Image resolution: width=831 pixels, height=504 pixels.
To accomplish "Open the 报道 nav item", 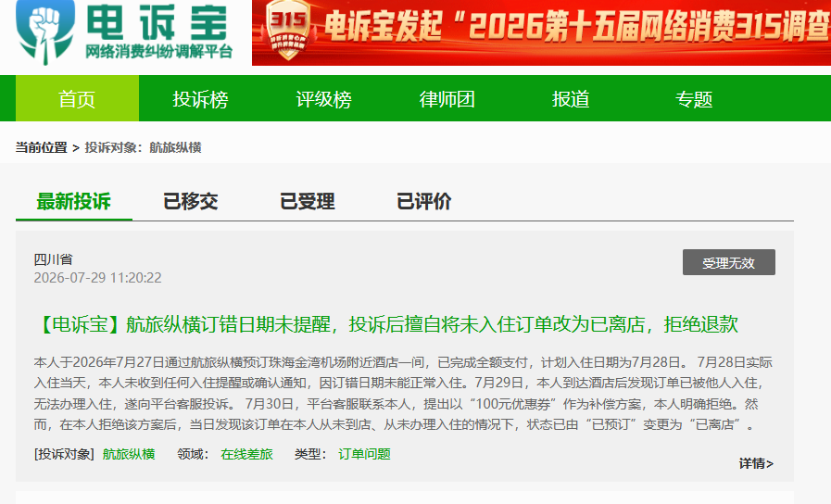I will [571, 99].
